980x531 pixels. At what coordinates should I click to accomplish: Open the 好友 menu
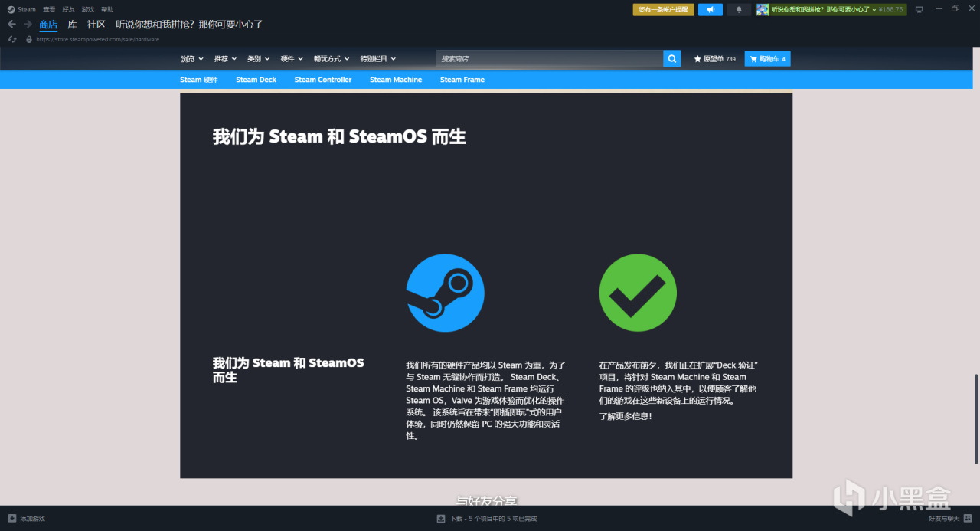[x=68, y=9]
